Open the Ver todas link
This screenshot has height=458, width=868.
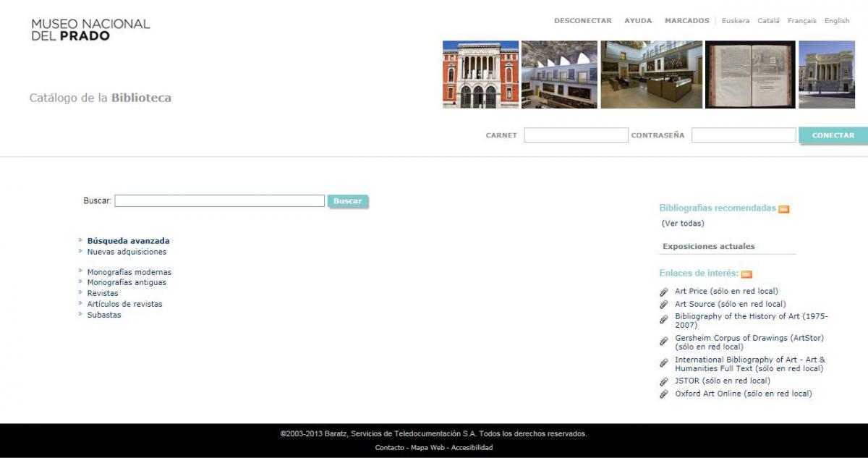680,224
